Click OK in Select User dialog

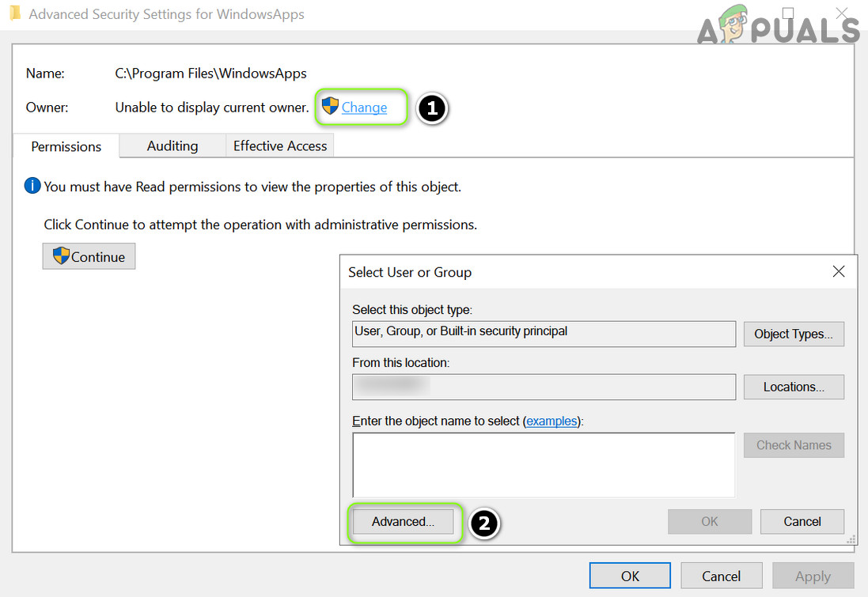pyautogui.click(x=710, y=522)
